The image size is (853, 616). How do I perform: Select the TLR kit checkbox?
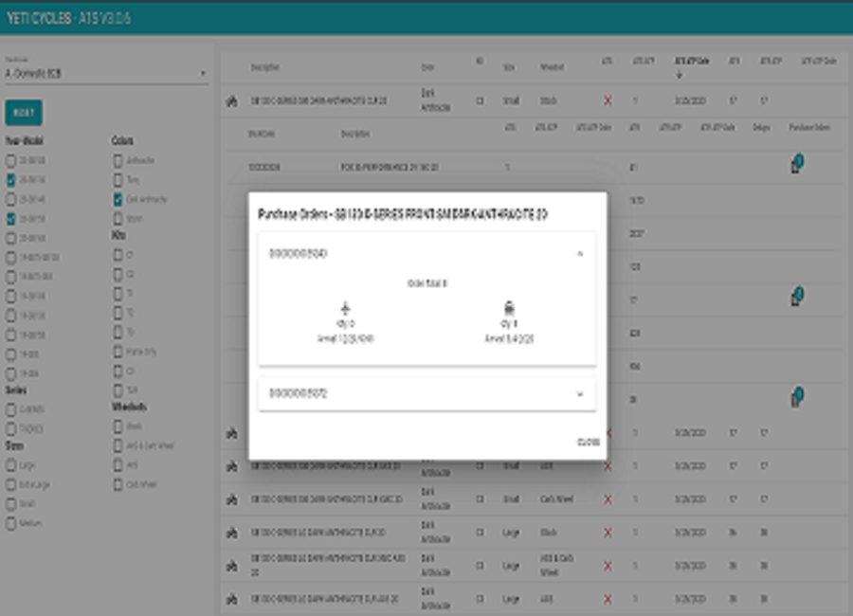[118, 390]
